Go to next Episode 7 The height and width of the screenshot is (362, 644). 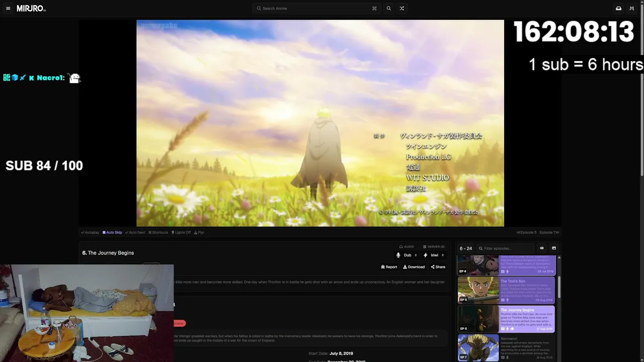click(549, 232)
